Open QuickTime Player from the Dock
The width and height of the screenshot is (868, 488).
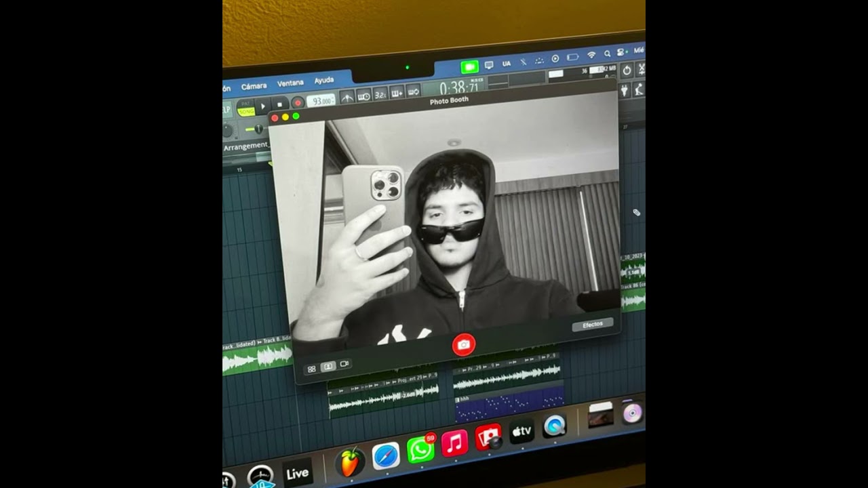coord(555,426)
